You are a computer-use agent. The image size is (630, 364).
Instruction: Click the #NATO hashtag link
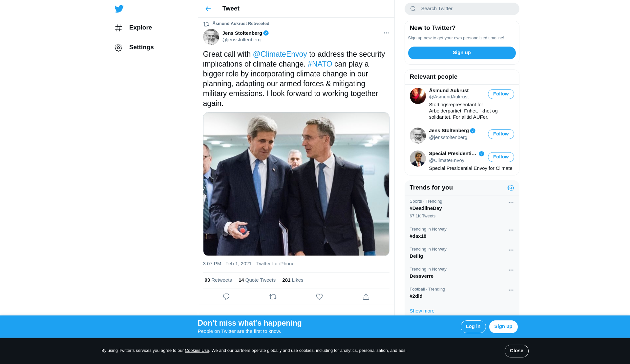pos(320,64)
